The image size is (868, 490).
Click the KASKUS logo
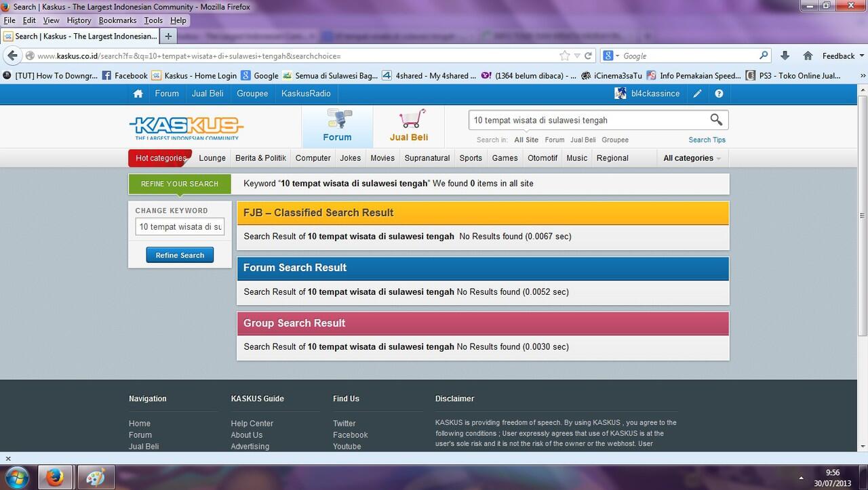click(x=186, y=127)
